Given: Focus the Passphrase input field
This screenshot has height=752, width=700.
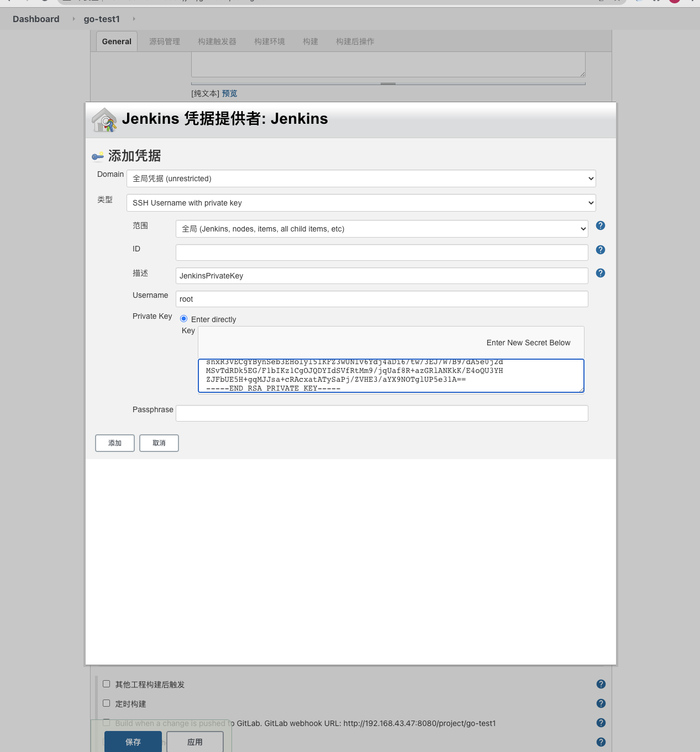Looking at the screenshot, I should 382,413.
